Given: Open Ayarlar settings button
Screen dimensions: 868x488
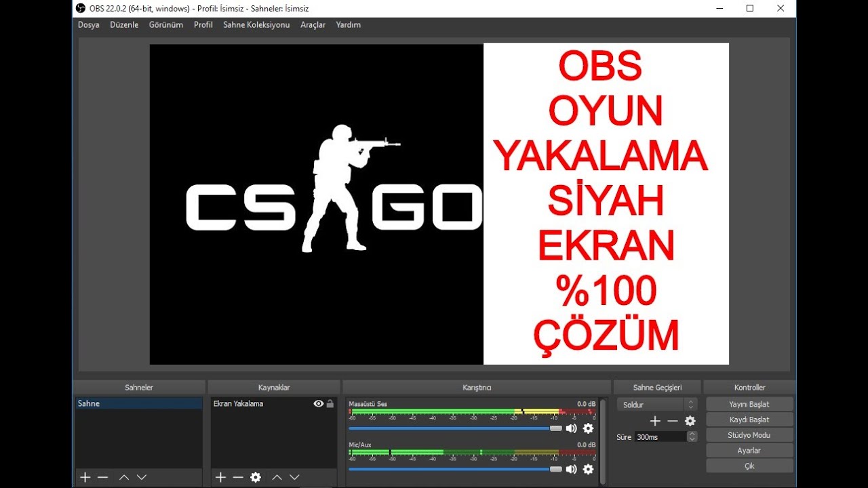Looking at the screenshot, I should coord(749,450).
